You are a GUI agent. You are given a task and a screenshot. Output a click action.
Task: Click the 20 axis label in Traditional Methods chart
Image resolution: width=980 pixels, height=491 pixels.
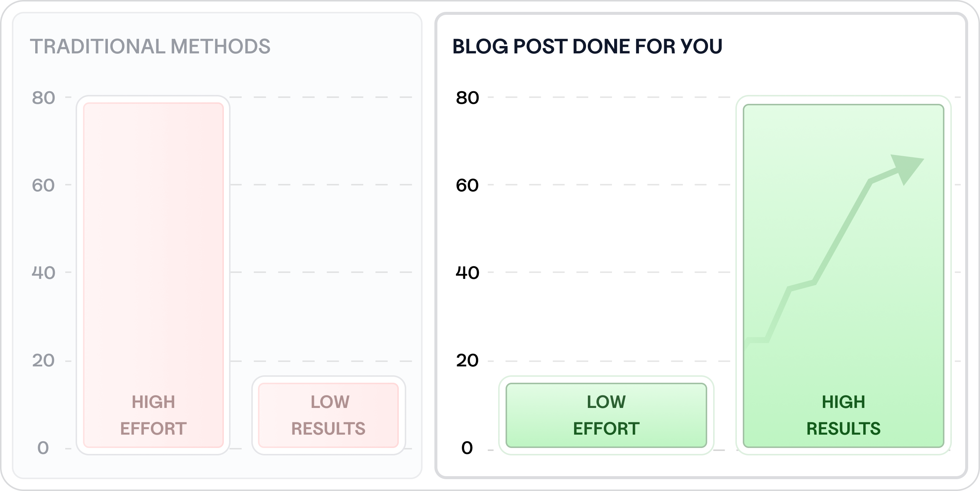(43, 360)
